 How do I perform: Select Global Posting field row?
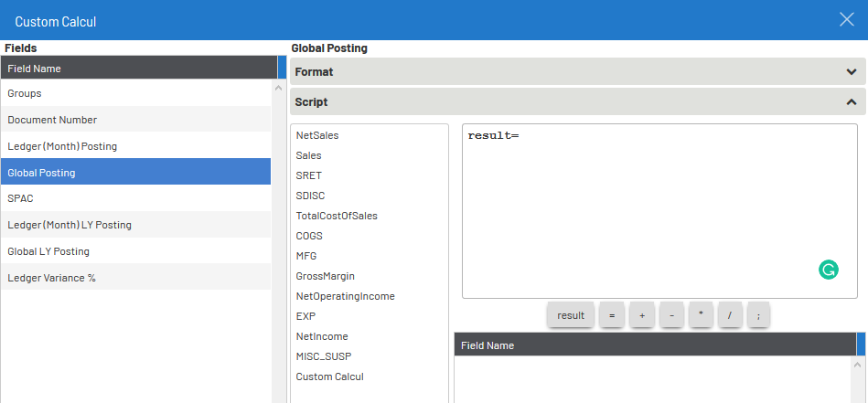point(135,172)
